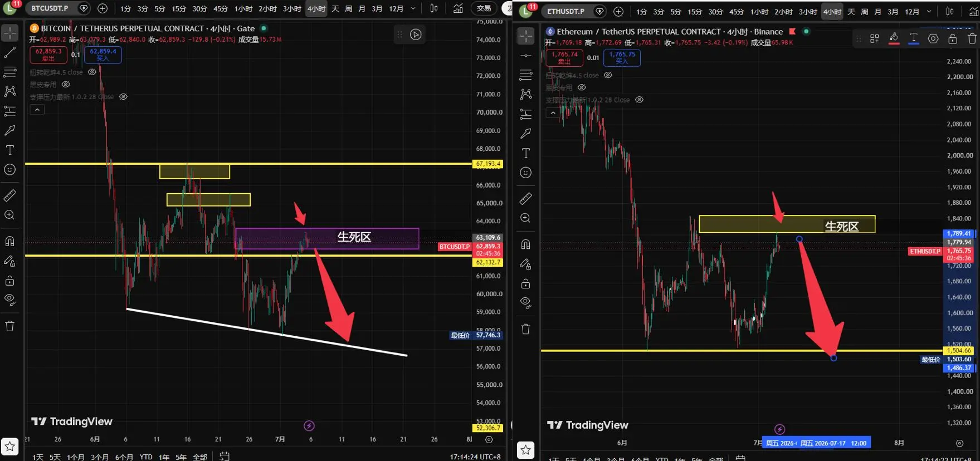
Task: Switch ETH chart to 30分 timeframe
Action: (716, 12)
